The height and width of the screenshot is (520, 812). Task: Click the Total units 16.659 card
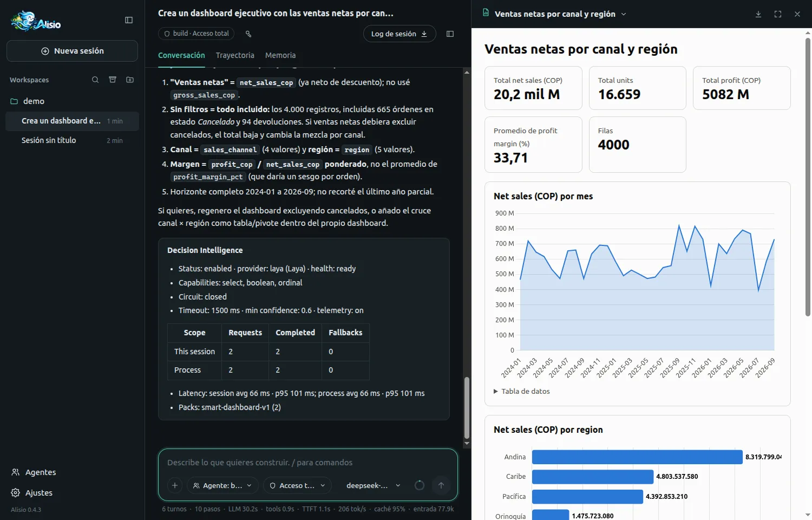coord(638,88)
